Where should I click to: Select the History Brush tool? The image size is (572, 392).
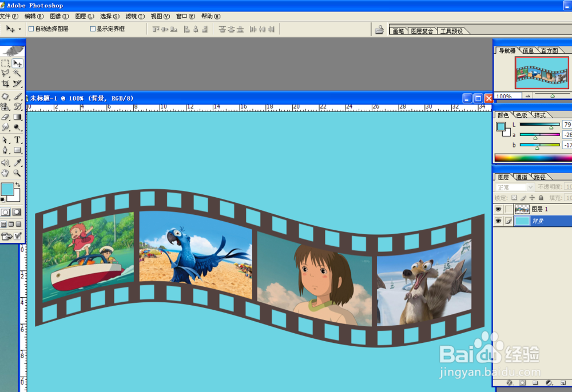[x=17, y=107]
